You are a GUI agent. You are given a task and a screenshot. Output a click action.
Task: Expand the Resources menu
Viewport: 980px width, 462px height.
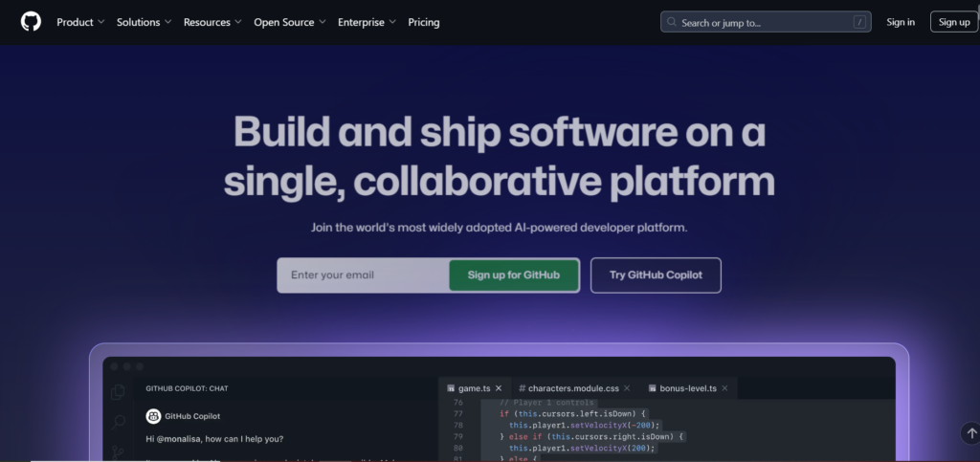point(212,22)
